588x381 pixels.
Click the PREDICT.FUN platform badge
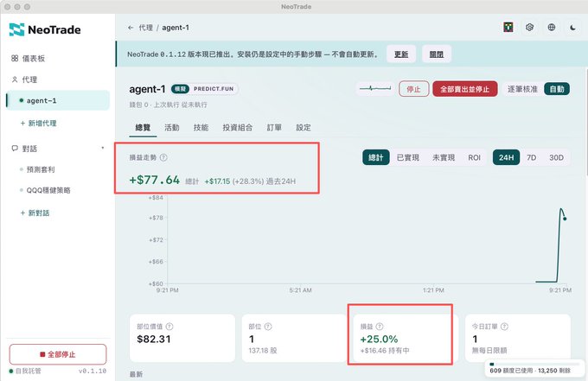coord(214,89)
